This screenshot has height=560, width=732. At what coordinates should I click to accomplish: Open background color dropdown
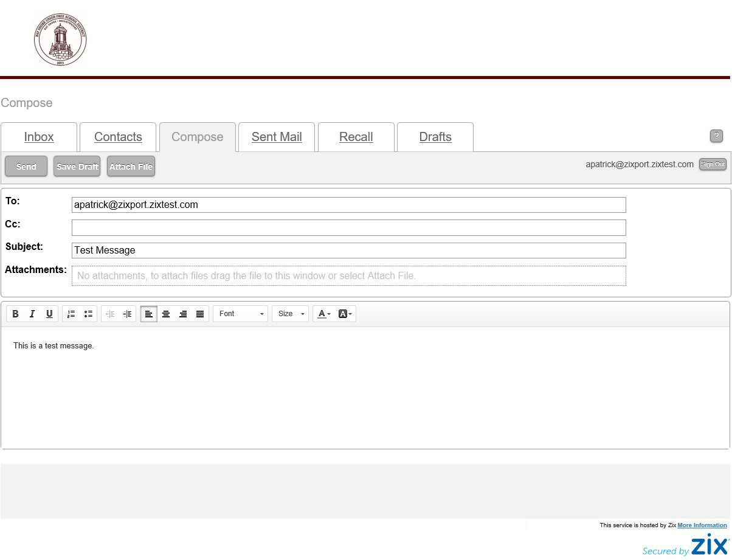345,314
